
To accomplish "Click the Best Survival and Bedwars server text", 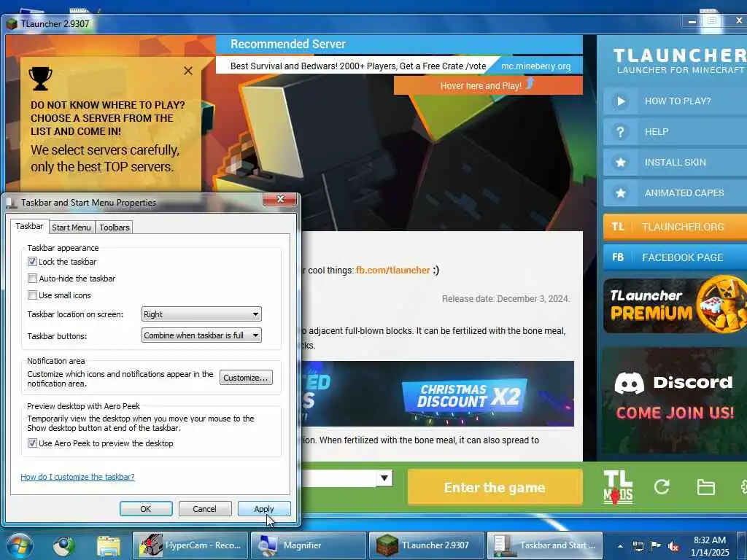I will click(358, 66).
